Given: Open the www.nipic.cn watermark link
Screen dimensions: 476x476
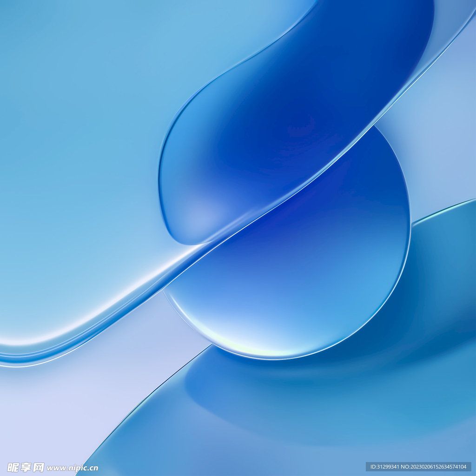Looking at the screenshot, I should pyautogui.click(x=72, y=468).
